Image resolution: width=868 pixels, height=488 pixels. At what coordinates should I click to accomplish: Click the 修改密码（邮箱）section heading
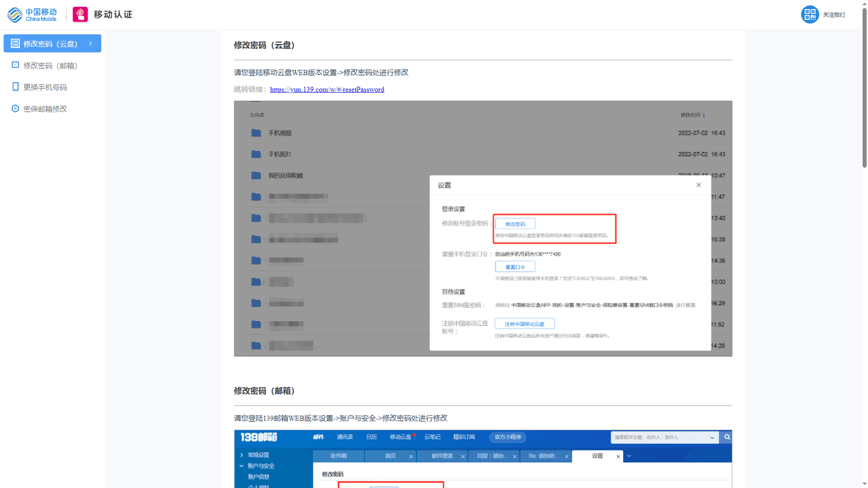(264, 391)
